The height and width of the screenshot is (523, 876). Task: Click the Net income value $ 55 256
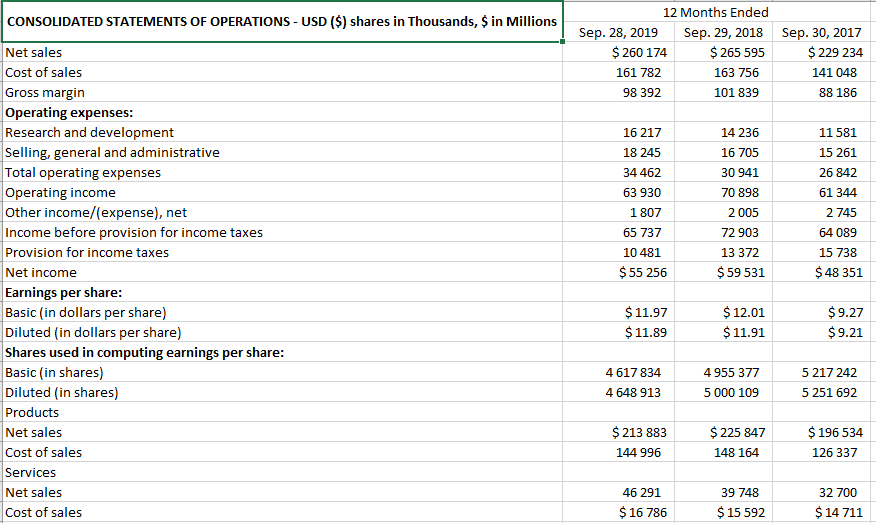pos(643,272)
